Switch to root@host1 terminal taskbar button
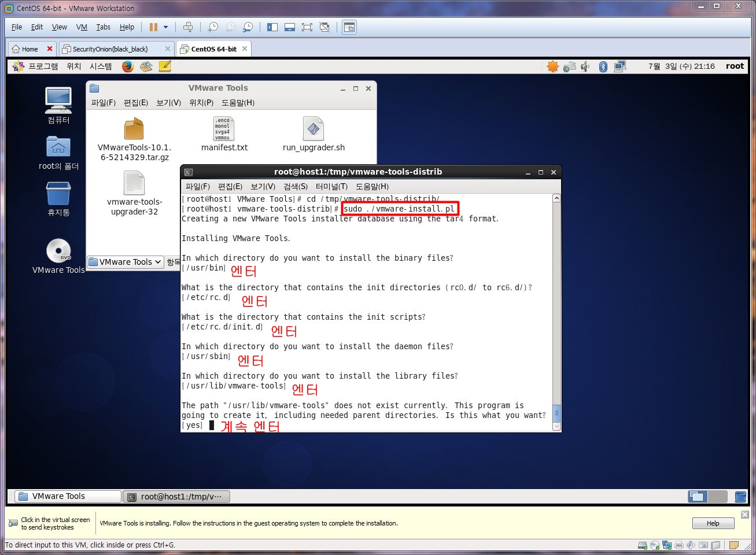Image resolution: width=756 pixels, height=555 pixels. tap(176, 497)
